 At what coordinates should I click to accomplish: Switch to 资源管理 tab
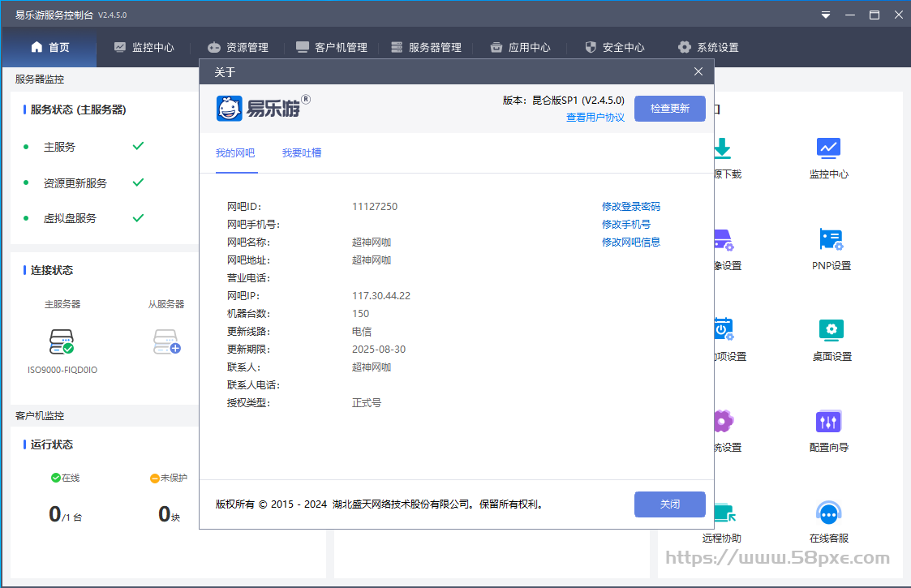(238, 47)
